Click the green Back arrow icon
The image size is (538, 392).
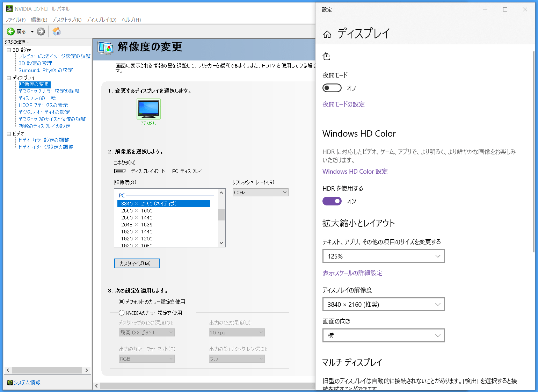(x=11, y=31)
